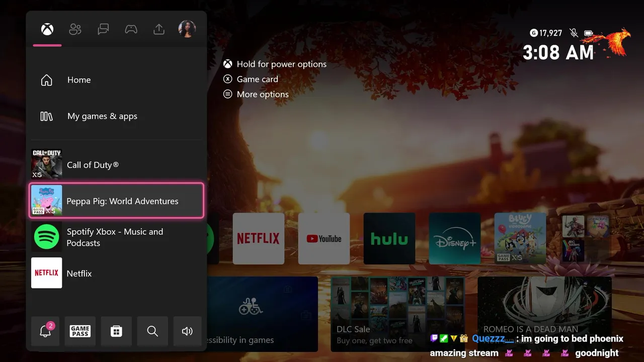Open Netflix tile on the dashboard

pyautogui.click(x=259, y=239)
